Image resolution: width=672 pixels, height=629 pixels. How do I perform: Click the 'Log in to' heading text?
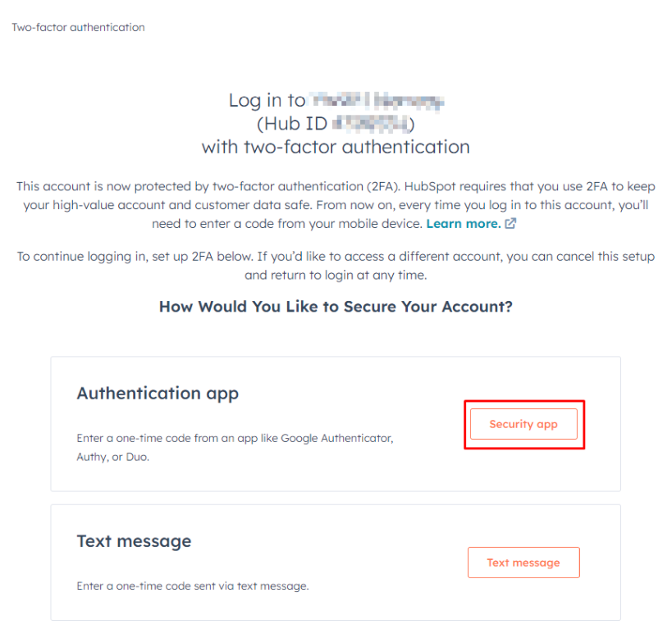pyautogui.click(x=267, y=101)
